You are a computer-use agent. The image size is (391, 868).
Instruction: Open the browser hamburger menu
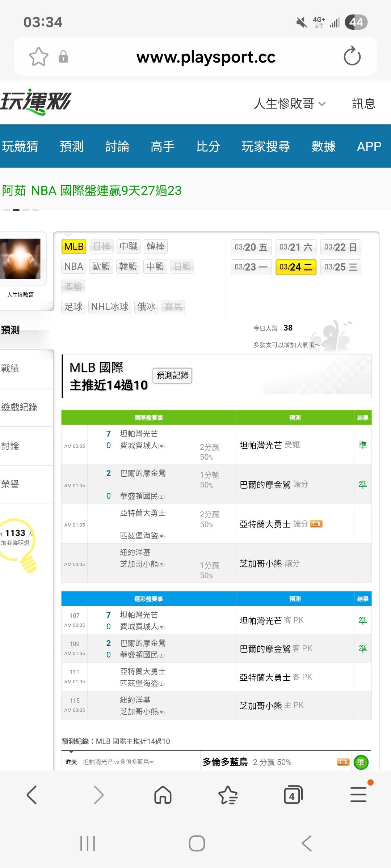pos(358,795)
